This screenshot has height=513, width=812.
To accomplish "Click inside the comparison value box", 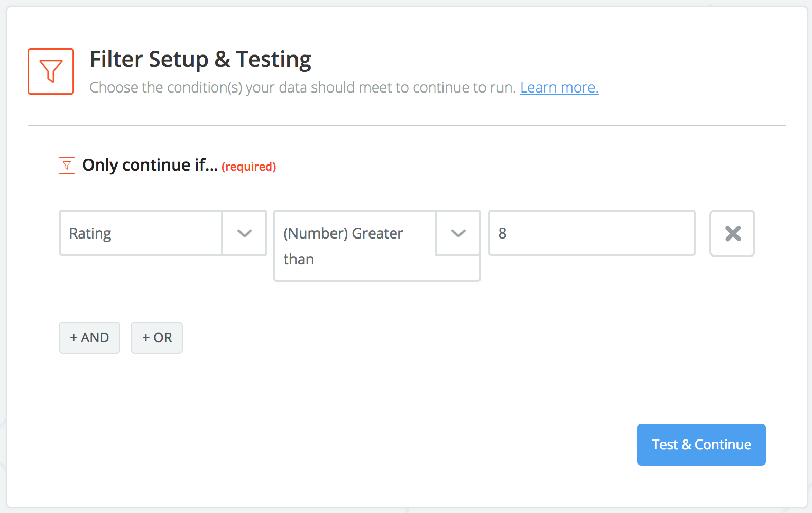I will (591, 233).
